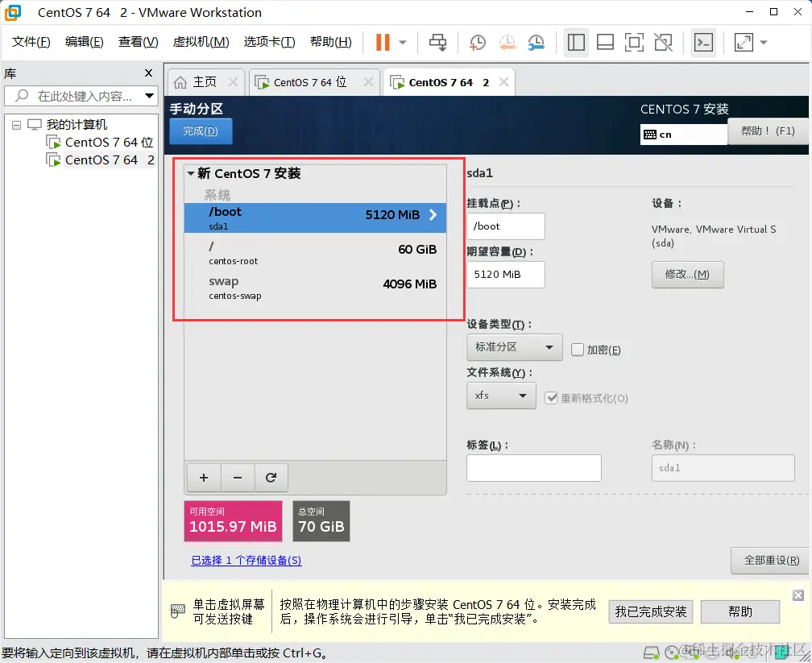Screen dimensions: 812x663
Task: Collapse the 新 CentOS 7 安装 section
Action: [191, 173]
